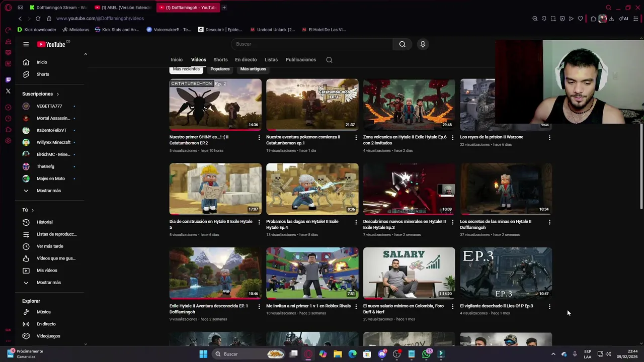
Task: Switch to the Dofflamingoh Stream browser tab
Action: click(x=58, y=8)
